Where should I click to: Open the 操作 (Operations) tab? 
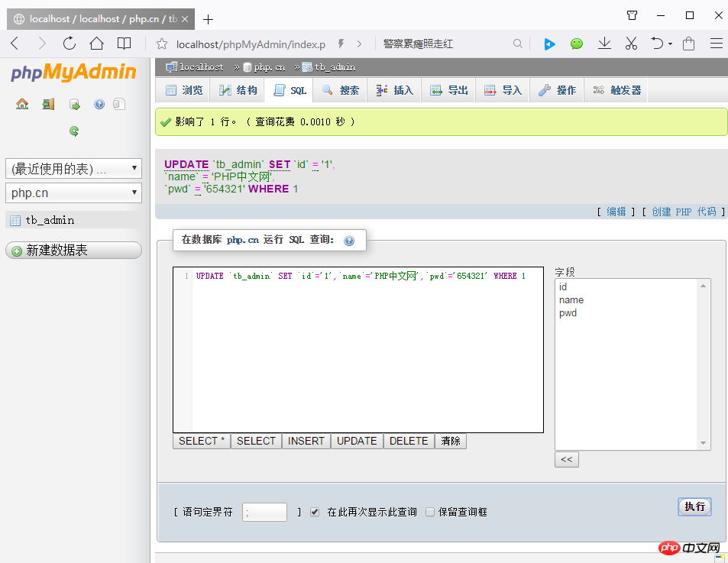(x=557, y=90)
